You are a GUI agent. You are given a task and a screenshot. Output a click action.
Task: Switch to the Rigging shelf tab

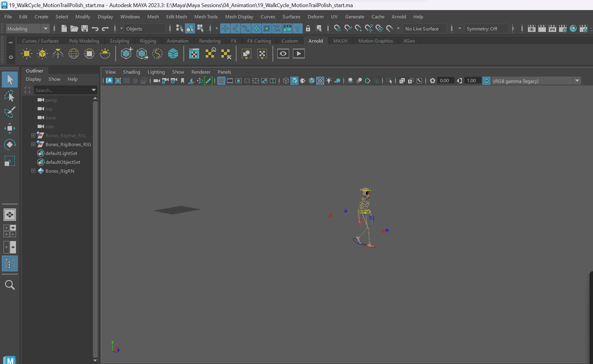148,41
